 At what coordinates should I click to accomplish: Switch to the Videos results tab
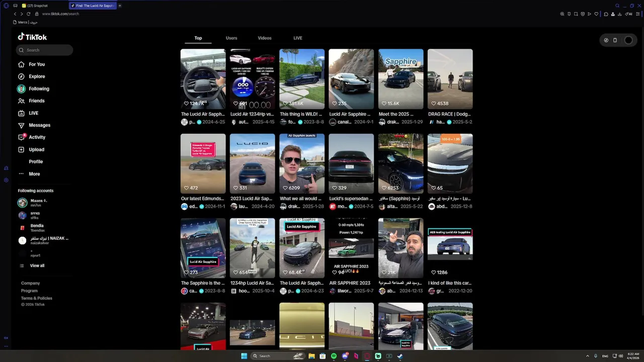(265, 38)
